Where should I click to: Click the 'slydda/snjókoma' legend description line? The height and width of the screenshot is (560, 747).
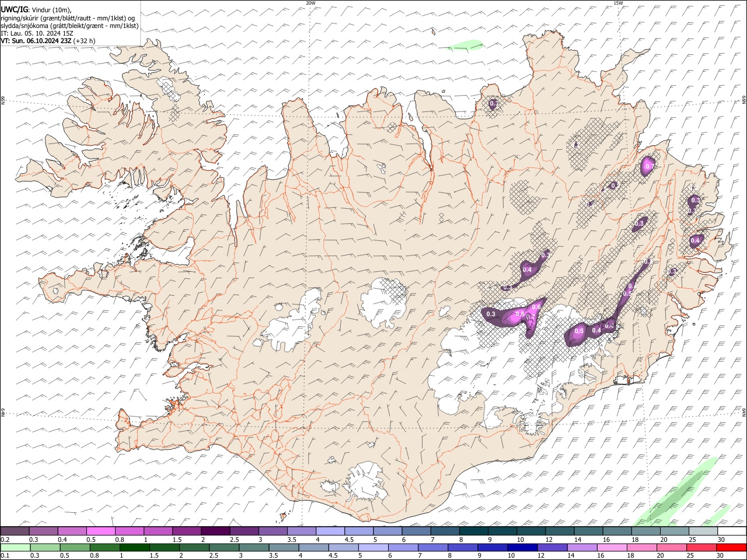69,26
